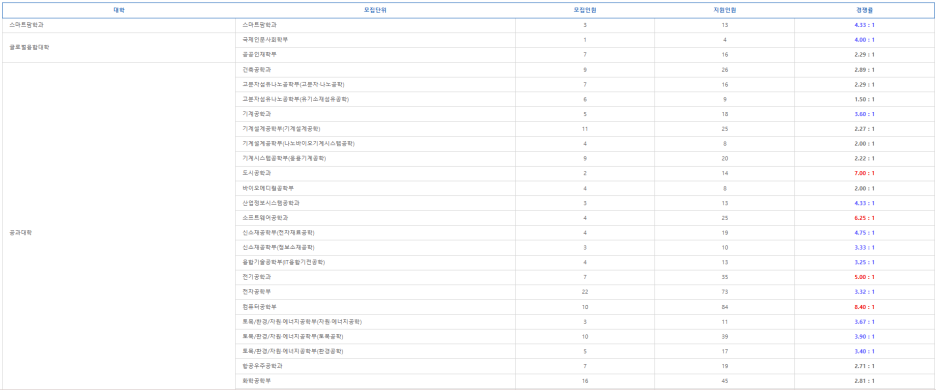This screenshot has width=936, height=390.
Task: Click the 3.32 : 1 competition ratio
Action: point(864,292)
